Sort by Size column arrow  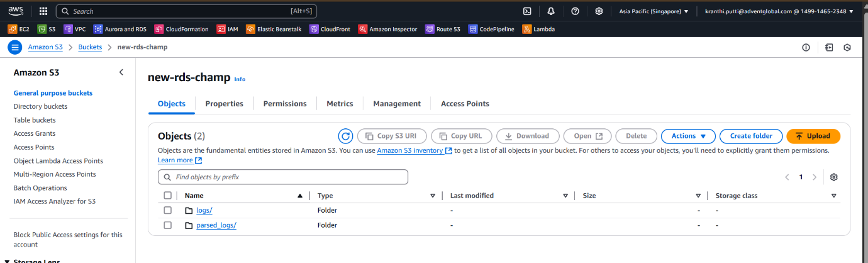[698, 196]
